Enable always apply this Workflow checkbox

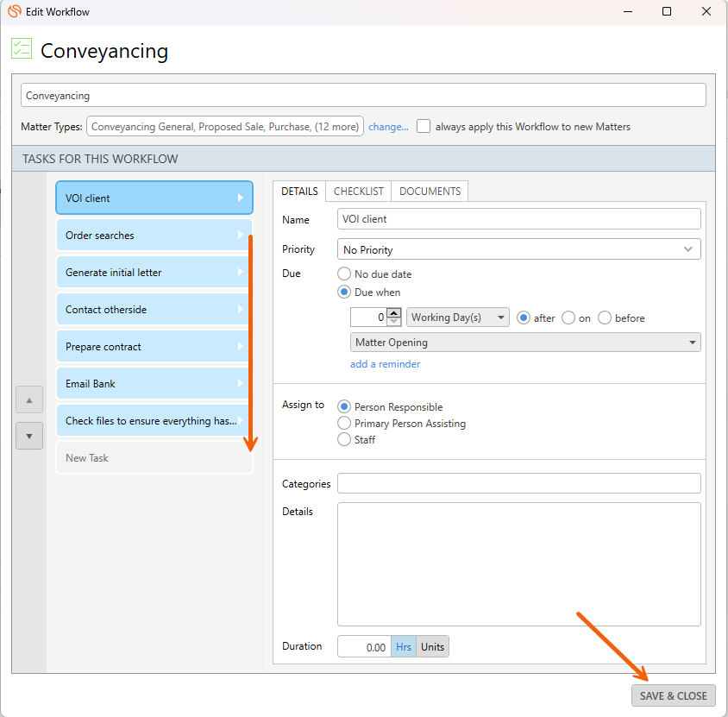(x=424, y=126)
